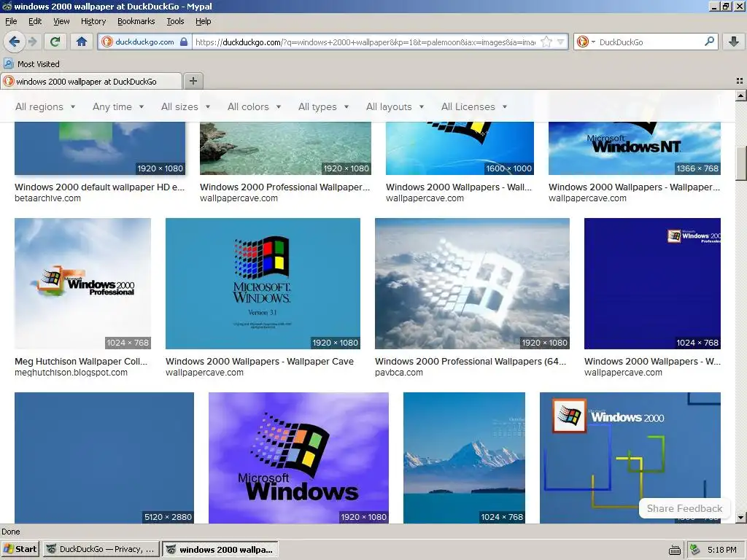Screen dimensions: 747x560
Task: Open the Tools menu
Action: [x=175, y=21]
